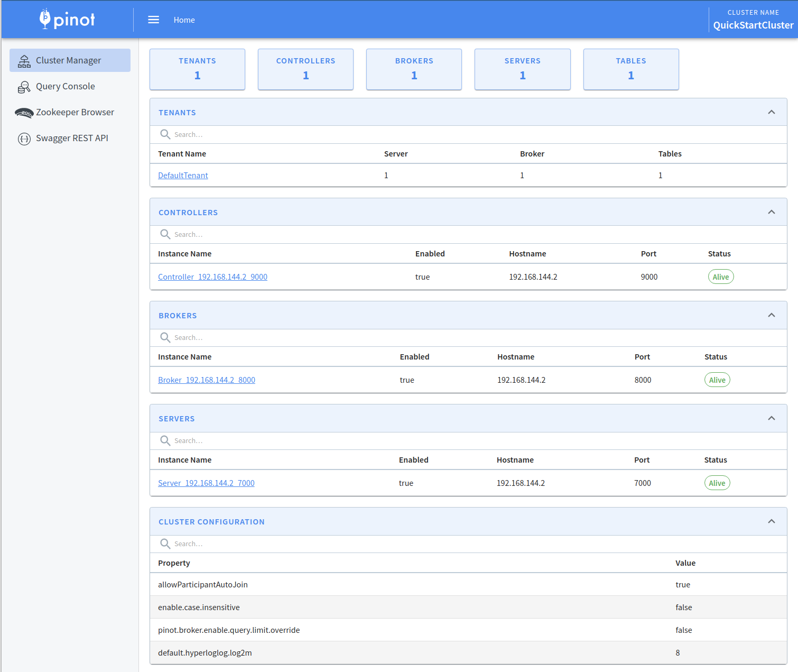Viewport: 798px width, 672px height.
Task: Collapse the Tenants section
Action: pyautogui.click(x=771, y=112)
